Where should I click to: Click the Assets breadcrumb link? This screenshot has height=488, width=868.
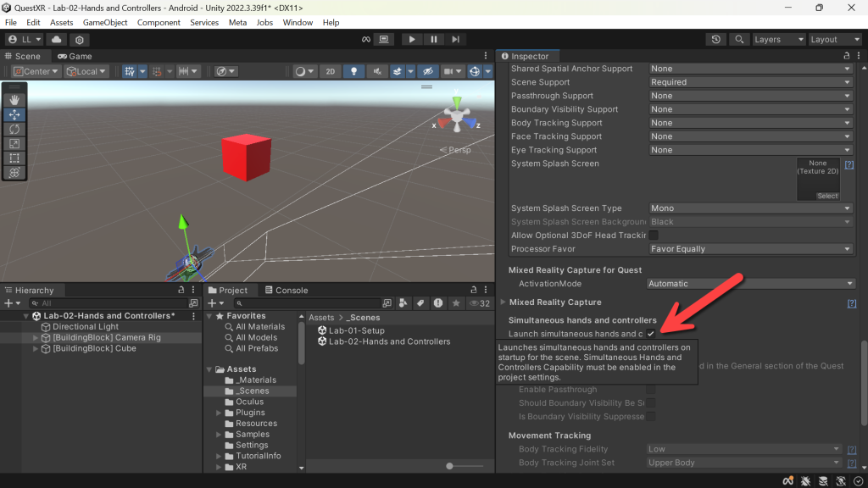click(x=321, y=318)
